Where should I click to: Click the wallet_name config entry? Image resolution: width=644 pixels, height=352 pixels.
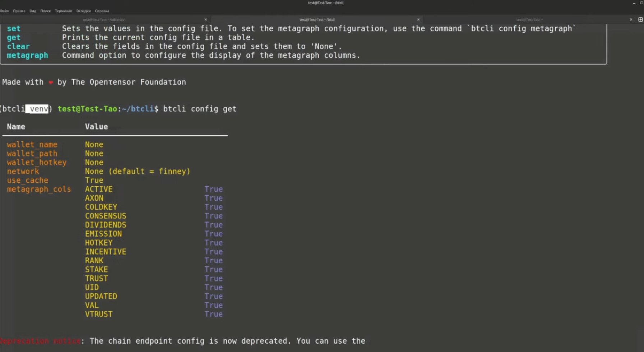[32, 145]
